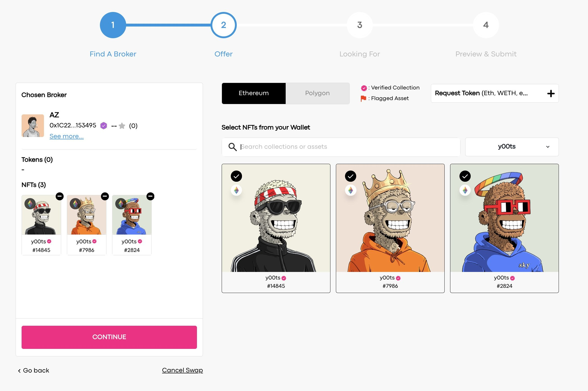Click the pink CONTINUE button
This screenshot has height=391, width=588.
pyautogui.click(x=109, y=337)
